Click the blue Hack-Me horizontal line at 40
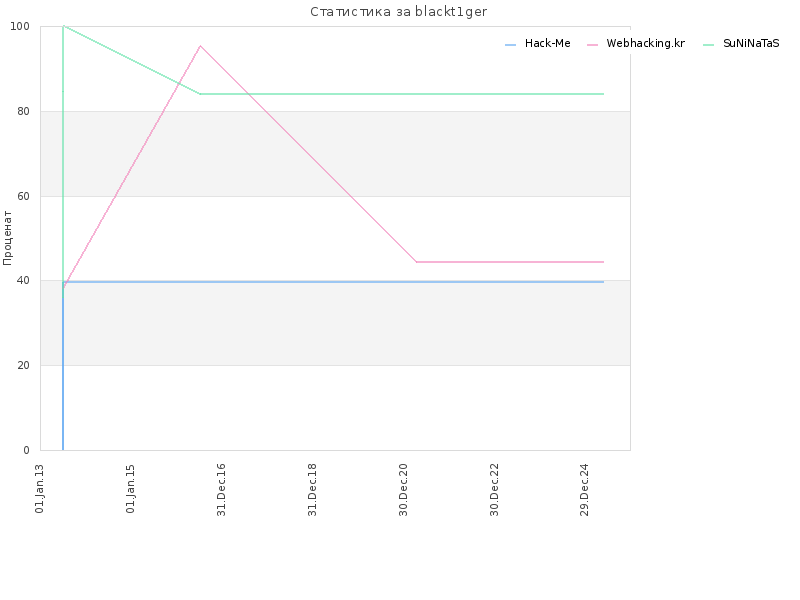Screen dimensions: 800x600 (x=333, y=282)
